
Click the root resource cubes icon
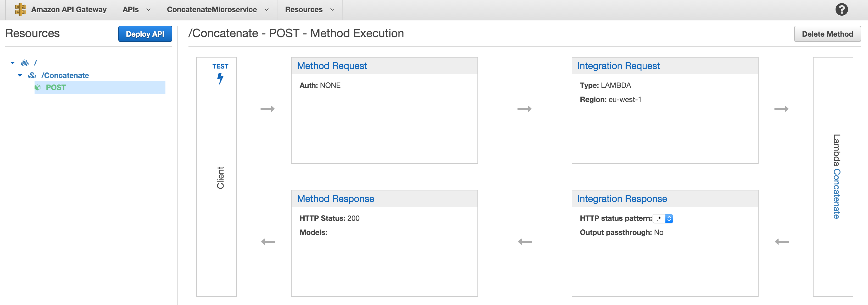(x=25, y=63)
